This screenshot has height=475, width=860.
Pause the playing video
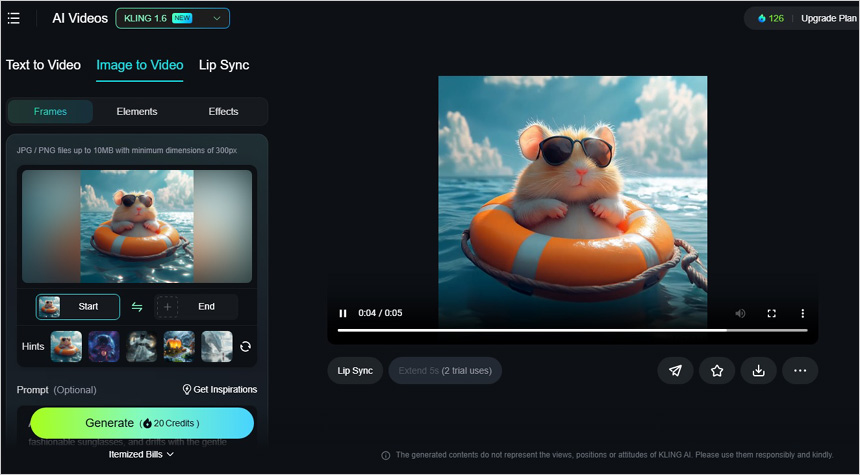pyautogui.click(x=343, y=313)
